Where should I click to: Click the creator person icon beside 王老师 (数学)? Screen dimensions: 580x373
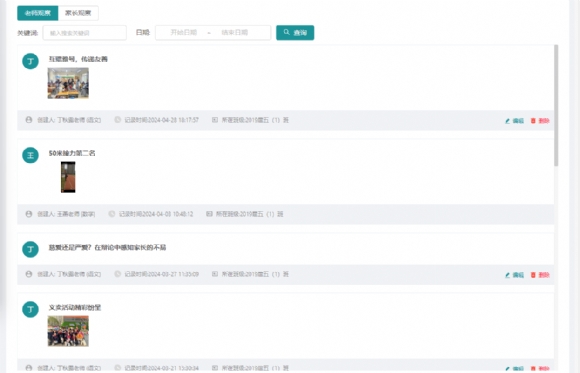tap(29, 214)
